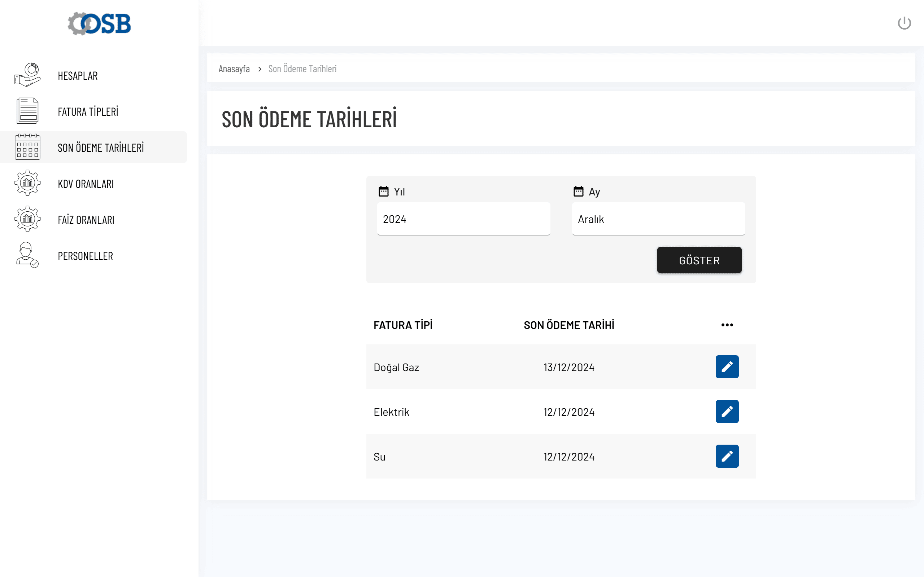Open the three-dot table column menu
Image resolution: width=924 pixels, height=577 pixels.
click(x=727, y=325)
